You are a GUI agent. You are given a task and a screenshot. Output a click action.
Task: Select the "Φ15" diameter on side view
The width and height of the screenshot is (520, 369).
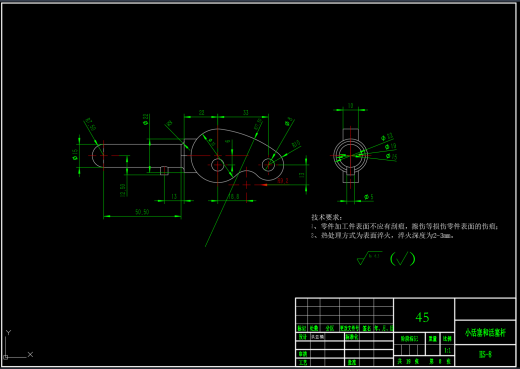392,156
